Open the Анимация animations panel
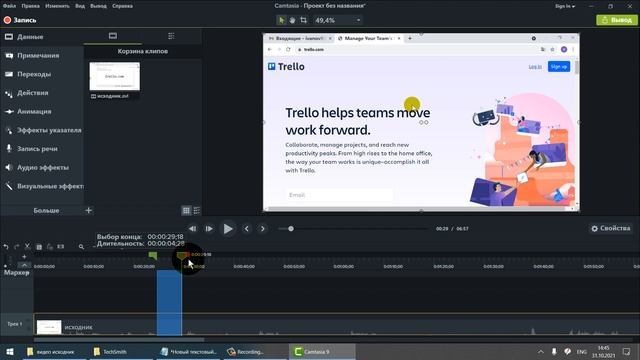Viewport: 640px width, 360px height. [29, 111]
